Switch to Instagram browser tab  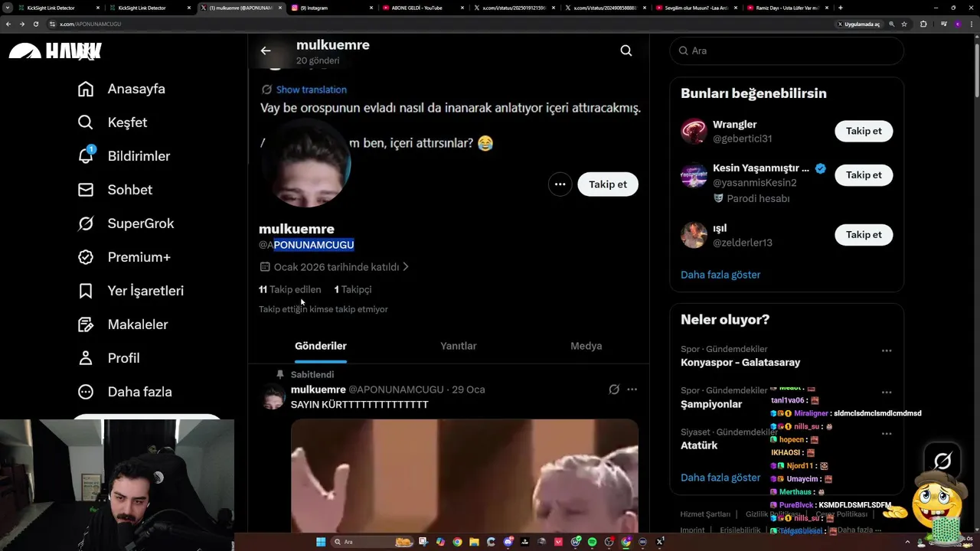(332, 8)
